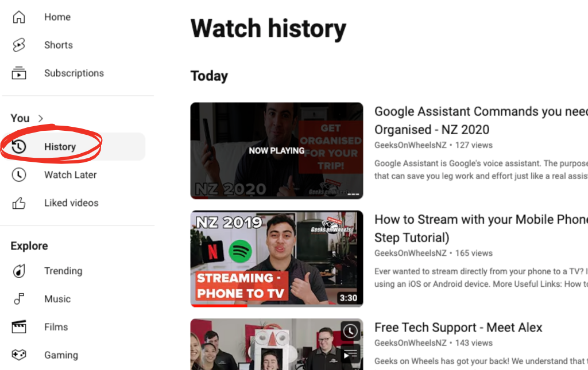Add Free Tech Support video to Watch Later
Image resolution: width=588 pixels, height=370 pixels.
(x=350, y=331)
